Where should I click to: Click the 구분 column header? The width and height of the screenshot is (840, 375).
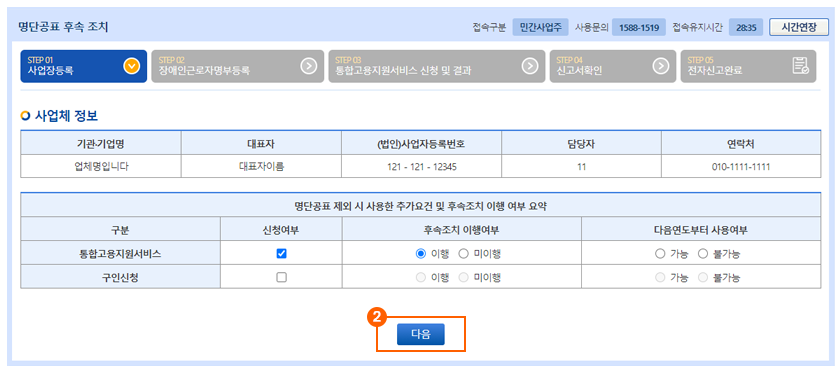(x=121, y=230)
